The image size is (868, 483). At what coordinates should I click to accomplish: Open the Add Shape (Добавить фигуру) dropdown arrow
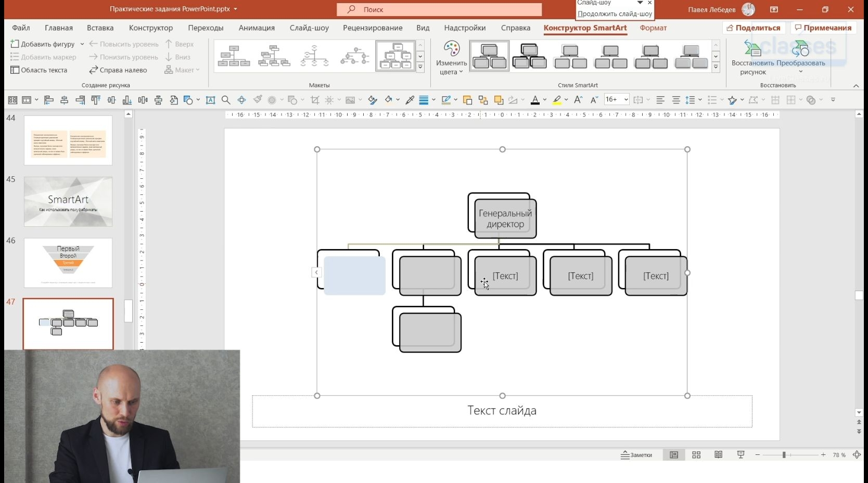[82, 44]
